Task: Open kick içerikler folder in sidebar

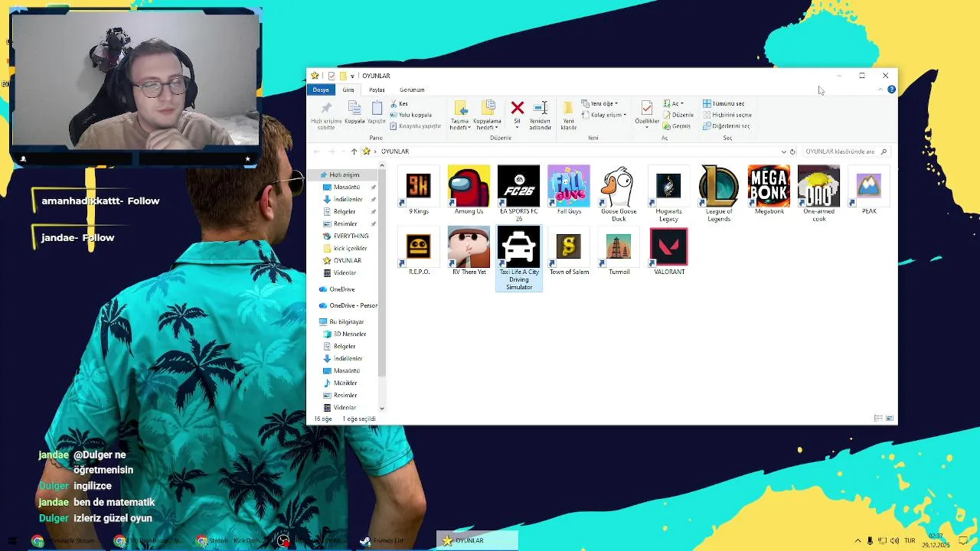Action: [345, 248]
